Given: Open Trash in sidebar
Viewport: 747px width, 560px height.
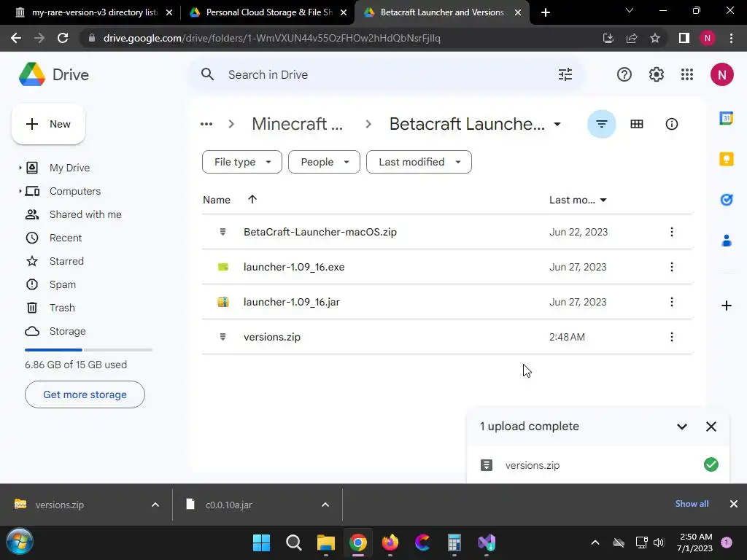Looking at the screenshot, I should (x=62, y=308).
